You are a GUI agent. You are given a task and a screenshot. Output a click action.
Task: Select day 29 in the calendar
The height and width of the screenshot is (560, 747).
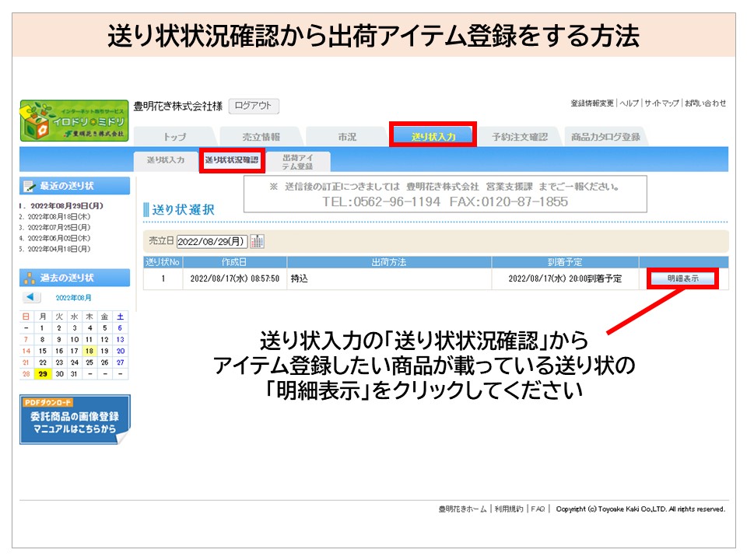(x=41, y=373)
